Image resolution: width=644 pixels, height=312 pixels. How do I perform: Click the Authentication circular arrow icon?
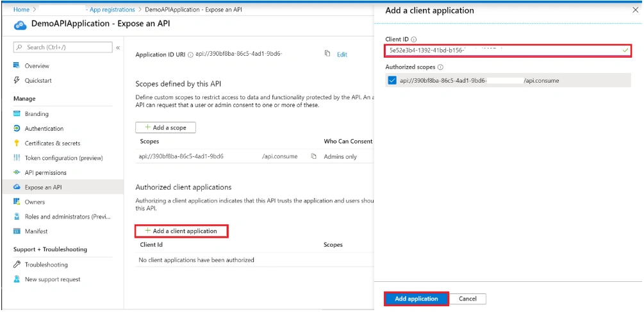pyautogui.click(x=17, y=129)
